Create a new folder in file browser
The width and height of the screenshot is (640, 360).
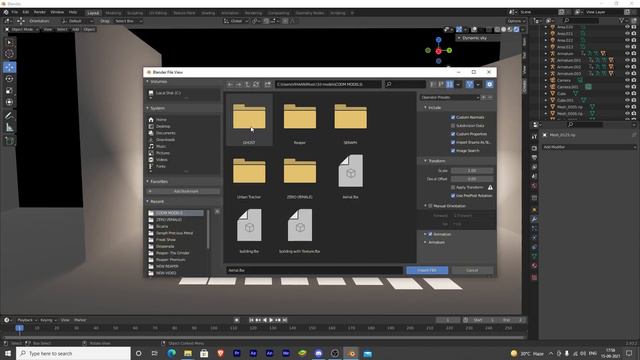268,84
